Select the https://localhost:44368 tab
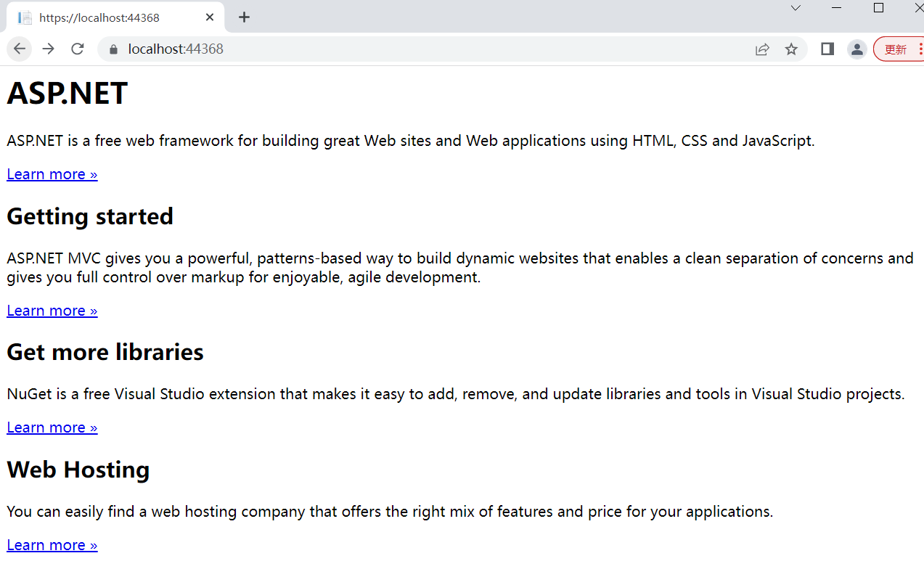The width and height of the screenshot is (924, 569). (116, 17)
